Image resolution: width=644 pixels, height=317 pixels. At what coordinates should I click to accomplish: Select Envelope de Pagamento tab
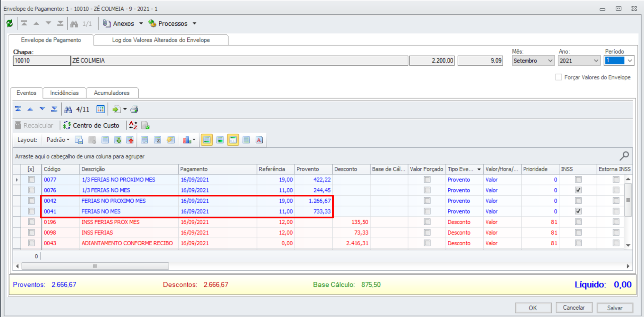tap(51, 40)
